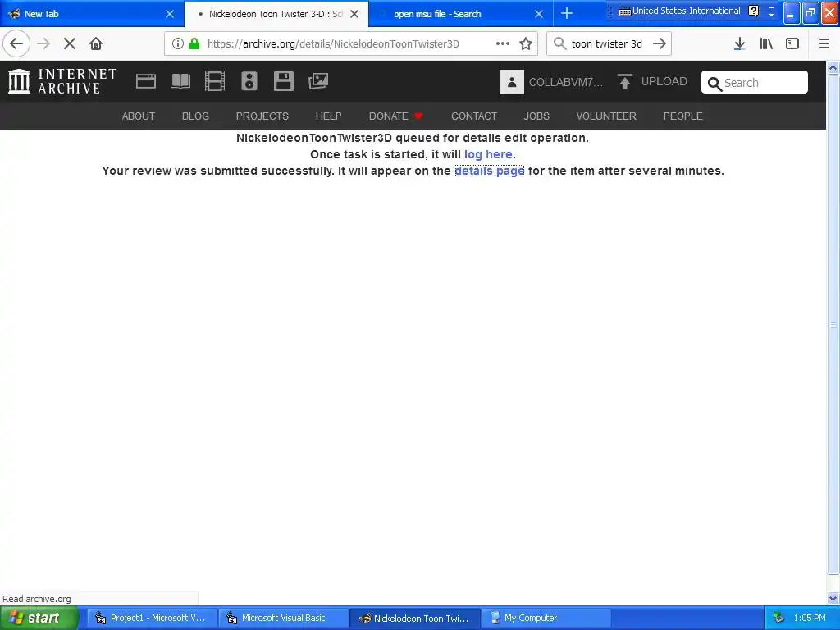Show site information icon in address bar

tap(178, 44)
